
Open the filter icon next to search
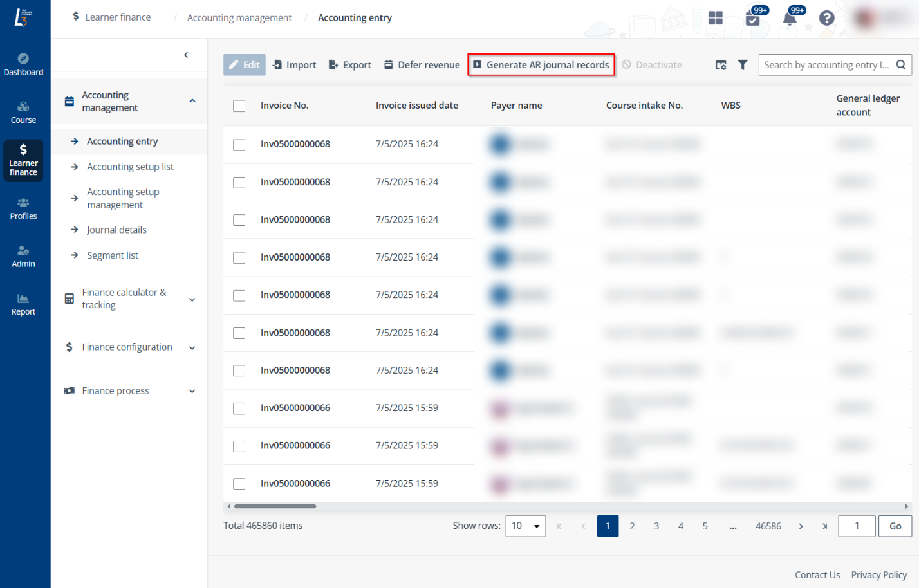(744, 64)
